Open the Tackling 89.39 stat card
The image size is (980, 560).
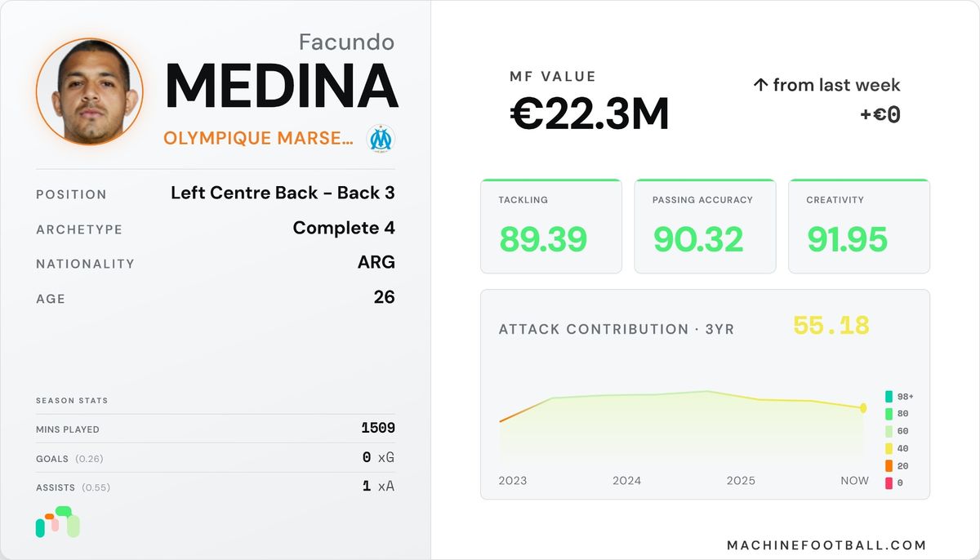[551, 226]
